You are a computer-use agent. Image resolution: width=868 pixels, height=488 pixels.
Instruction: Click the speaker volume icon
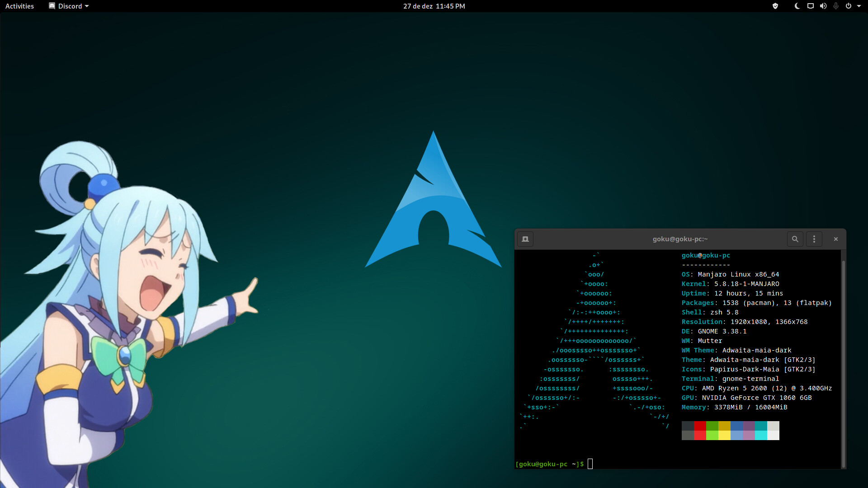823,6
